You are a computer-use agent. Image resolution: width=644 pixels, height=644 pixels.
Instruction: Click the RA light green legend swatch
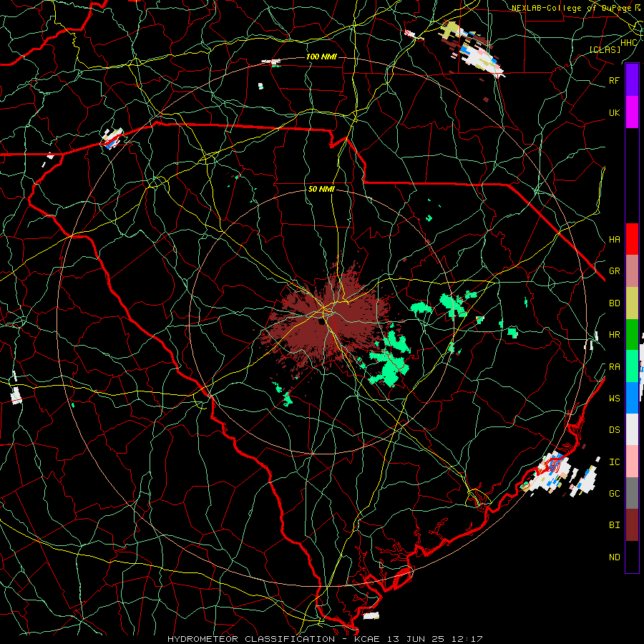pos(632,366)
